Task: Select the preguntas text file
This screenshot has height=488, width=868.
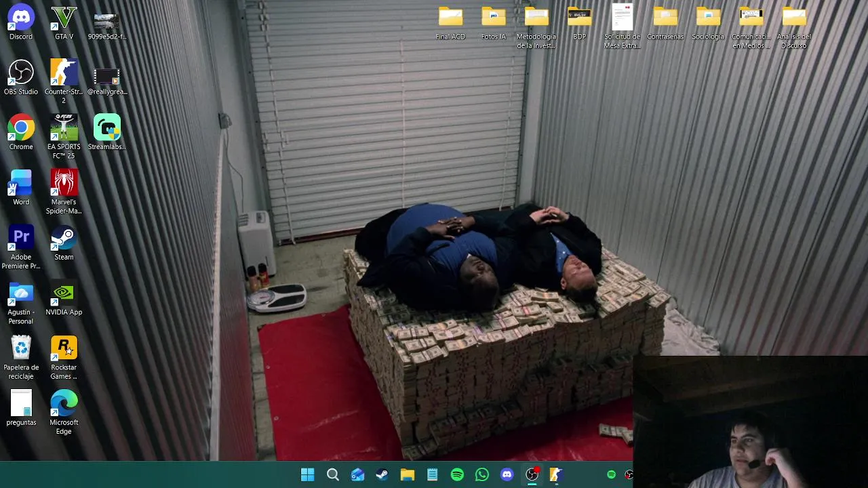Action: [21, 408]
